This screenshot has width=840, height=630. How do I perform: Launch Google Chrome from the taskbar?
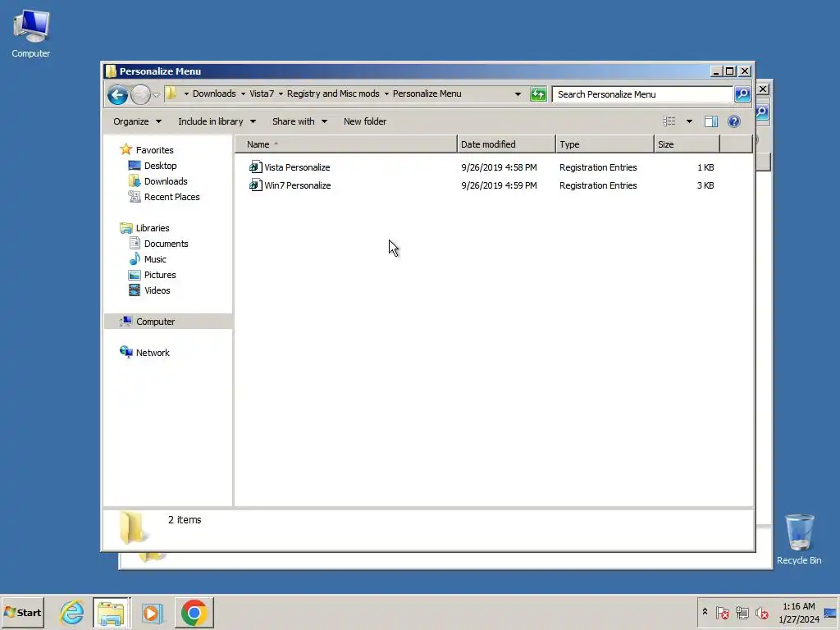194,612
